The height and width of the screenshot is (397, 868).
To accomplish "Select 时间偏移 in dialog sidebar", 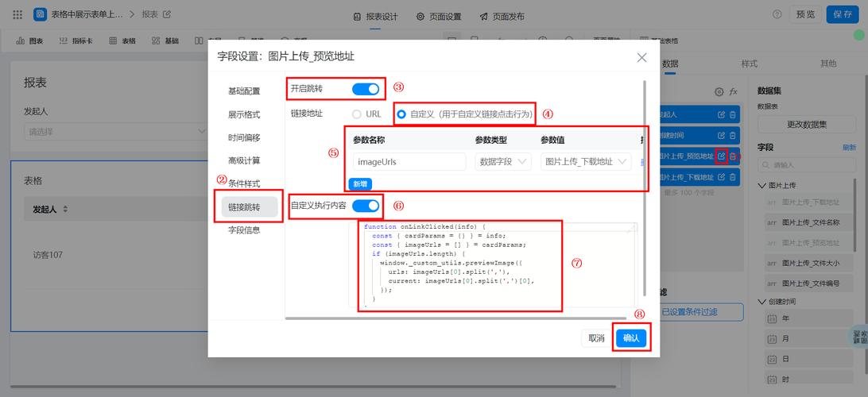I will [x=244, y=137].
